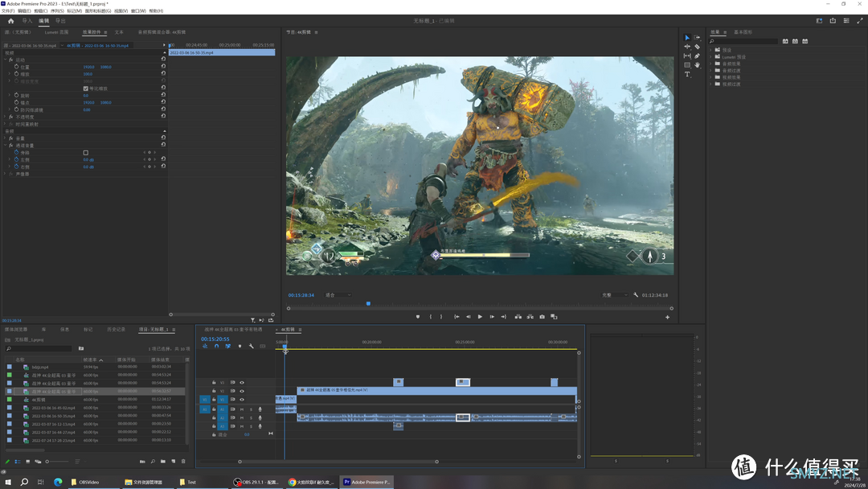868x489 pixels.
Task: Expand the 视频效果 video effects folder
Action: coord(710,77)
